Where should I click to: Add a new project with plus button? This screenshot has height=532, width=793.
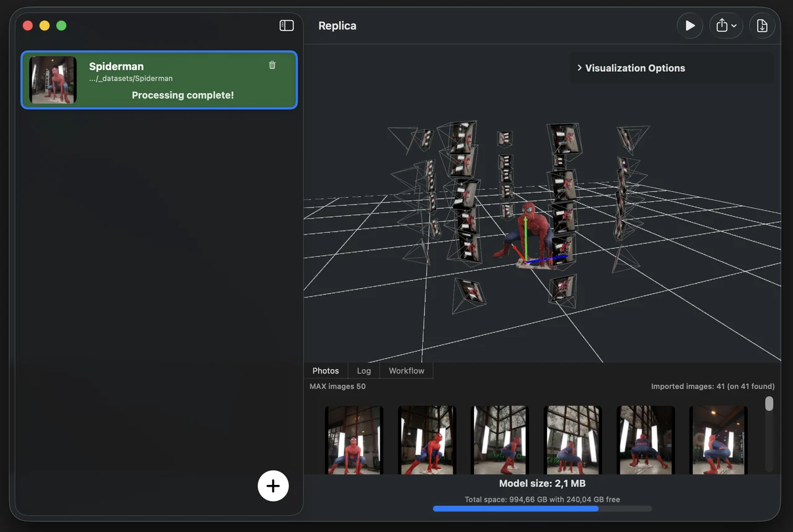click(x=273, y=486)
